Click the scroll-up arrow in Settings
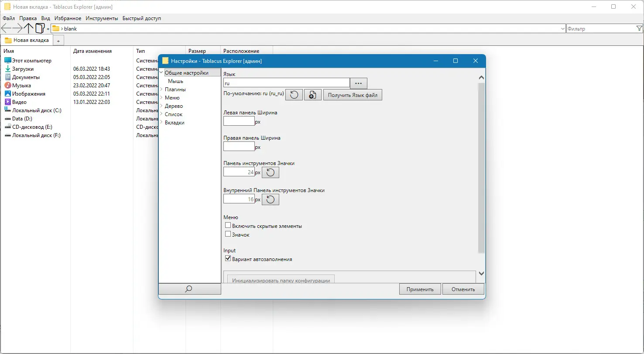Viewport: 644px width, 354px height. [x=481, y=78]
